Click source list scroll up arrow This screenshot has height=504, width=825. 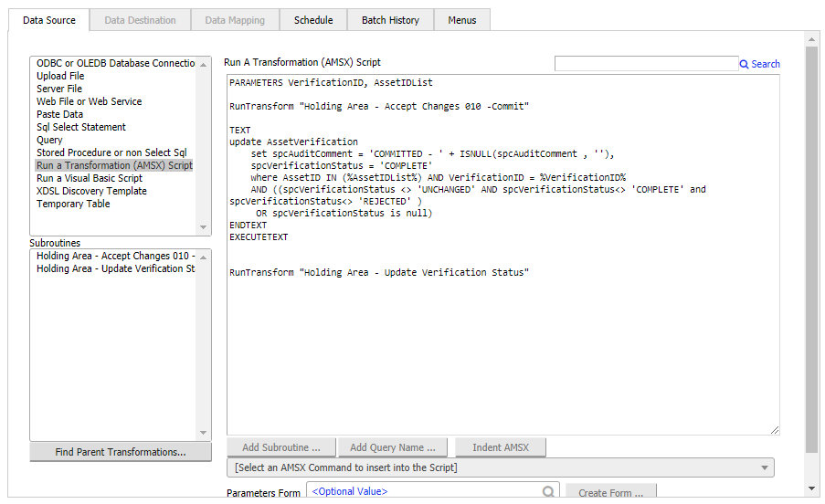[x=203, y=65]
